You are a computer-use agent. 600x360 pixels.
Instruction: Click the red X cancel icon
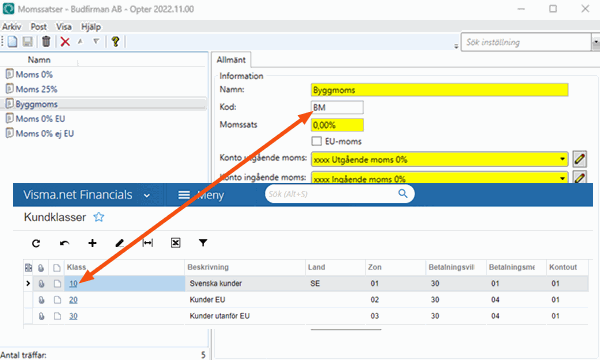[x=65, y=41]
